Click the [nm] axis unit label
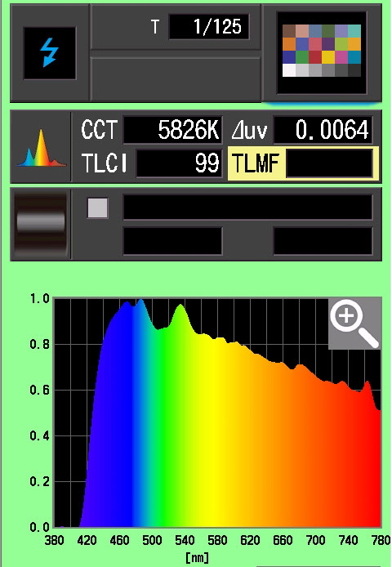This screenshot has height=567, width=392. (x=197, y=557)
